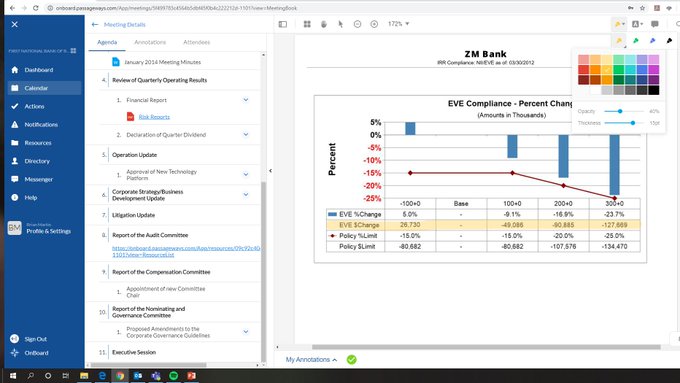Choose the green highlighter preset
Screen dimensions: 680x383
click(636, 41)
